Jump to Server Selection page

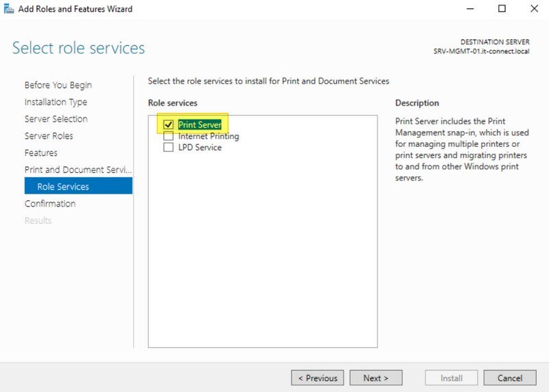click(x=56, y=119)
